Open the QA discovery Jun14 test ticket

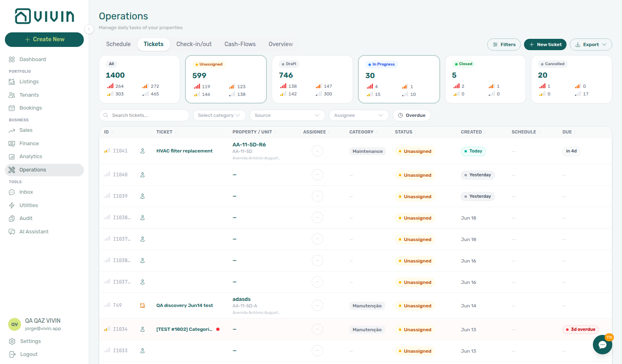click(185, 305)
